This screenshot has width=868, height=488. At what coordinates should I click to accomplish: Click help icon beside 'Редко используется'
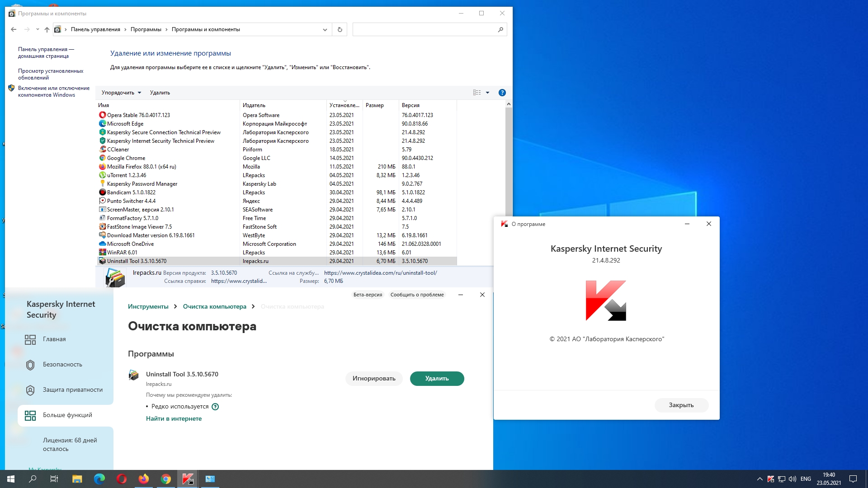point(215,406)
